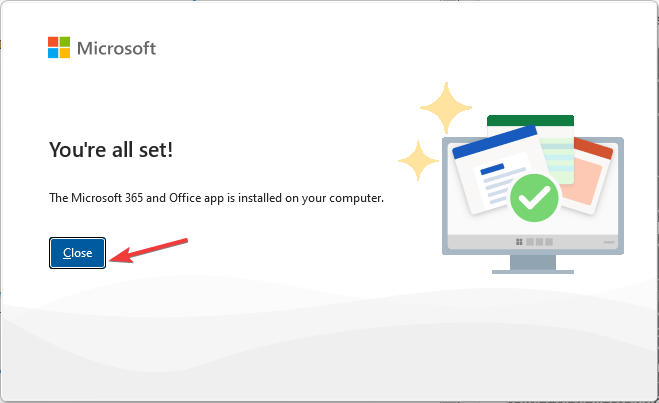
Task: Click the Microsoft four-square logo
Action: pos(59,47)
